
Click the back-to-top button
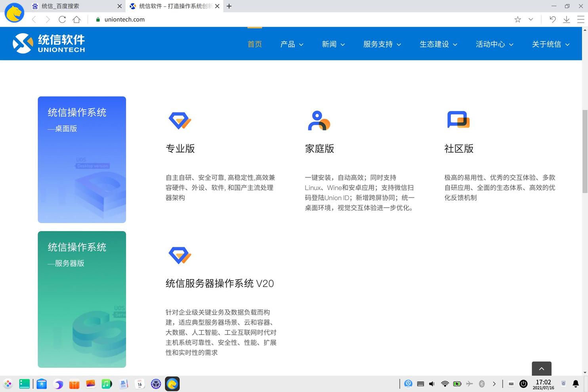click(x=541, y=368)
